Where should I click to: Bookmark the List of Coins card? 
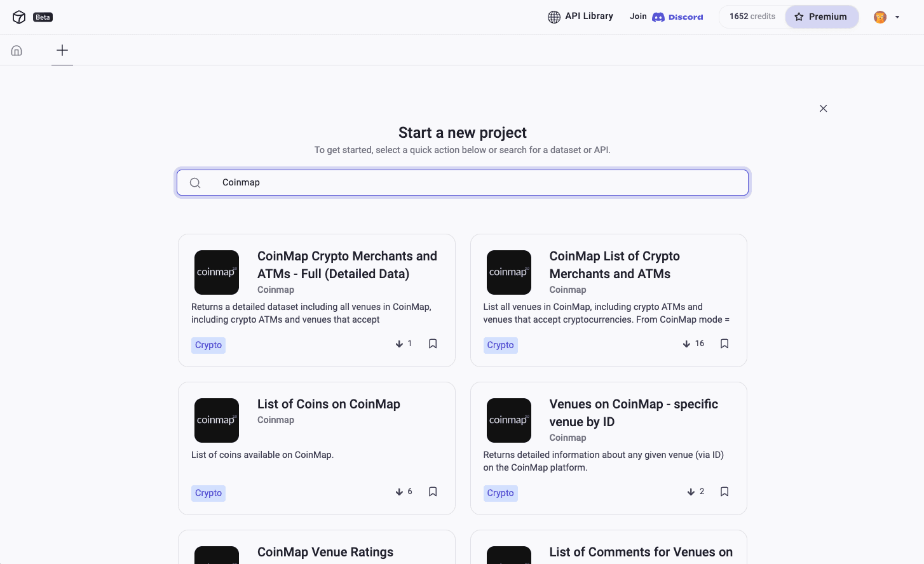(x=433, y=492)
